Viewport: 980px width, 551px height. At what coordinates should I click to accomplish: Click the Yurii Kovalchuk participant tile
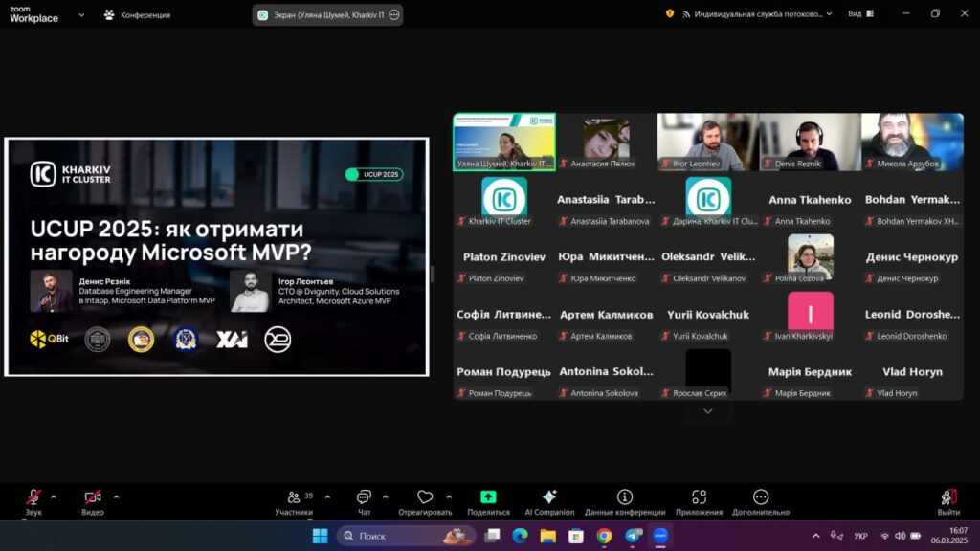coord(708,314)
